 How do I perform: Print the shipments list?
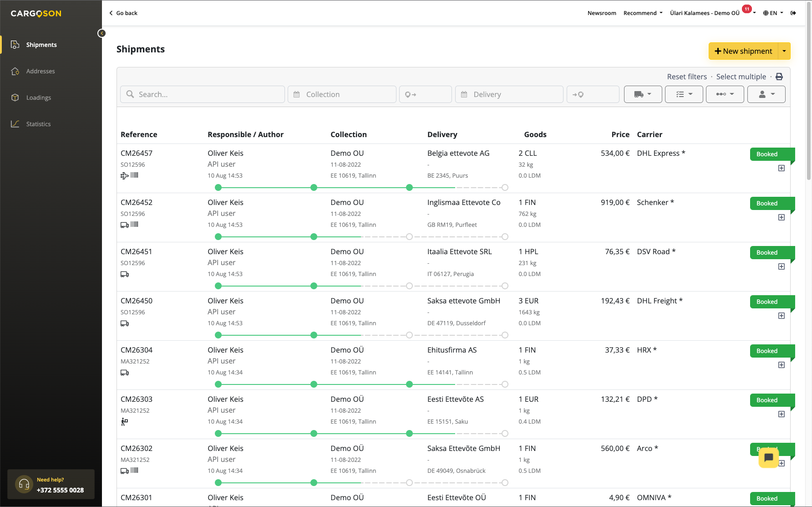point(779,77)
